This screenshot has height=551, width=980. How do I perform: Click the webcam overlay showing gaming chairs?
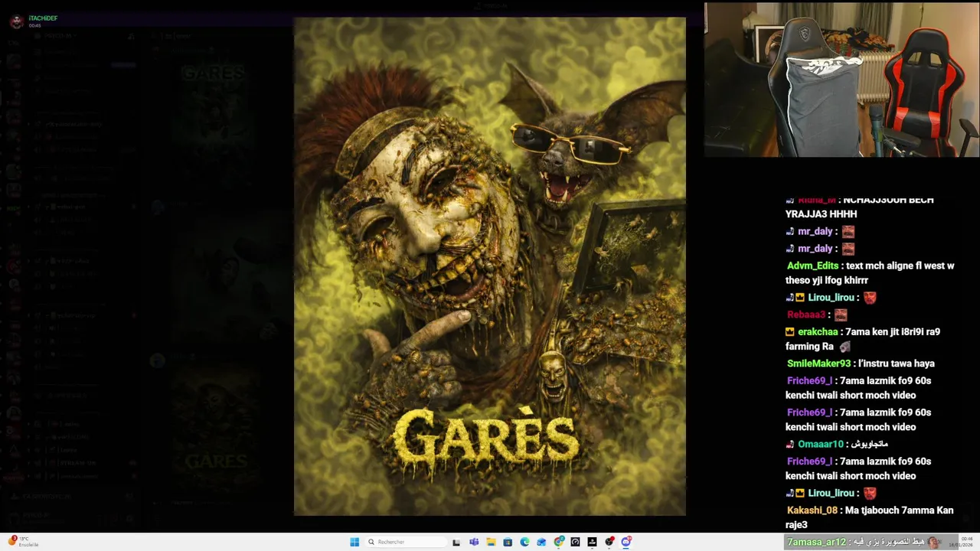[841, 80]
